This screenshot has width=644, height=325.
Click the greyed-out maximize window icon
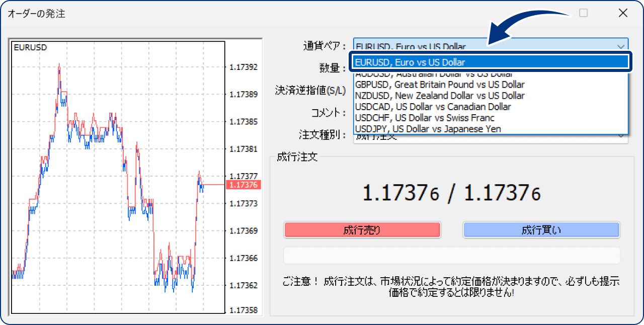coord(583,13)
